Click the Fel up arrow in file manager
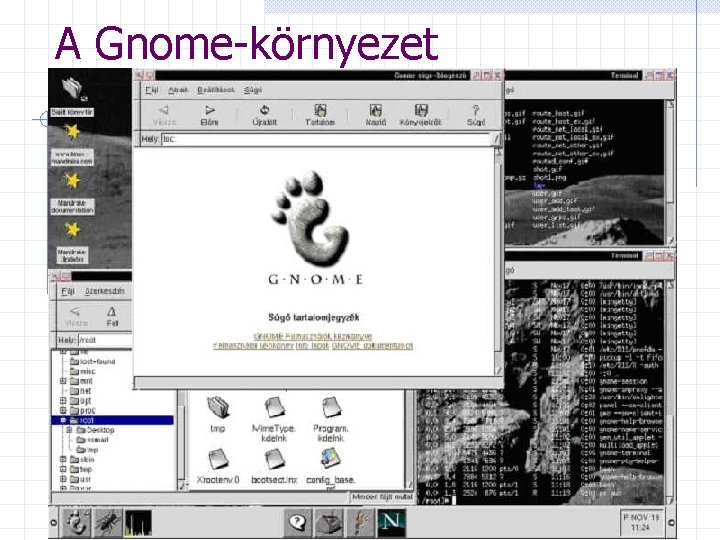Screen dimensions: 720x540 click(112, 316)
